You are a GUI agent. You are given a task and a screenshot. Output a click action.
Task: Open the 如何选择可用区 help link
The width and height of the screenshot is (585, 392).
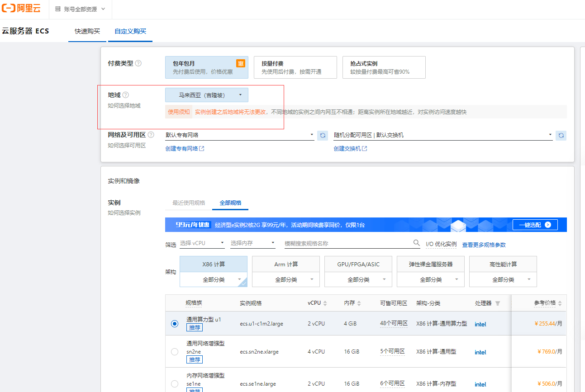tap(127, 145)
